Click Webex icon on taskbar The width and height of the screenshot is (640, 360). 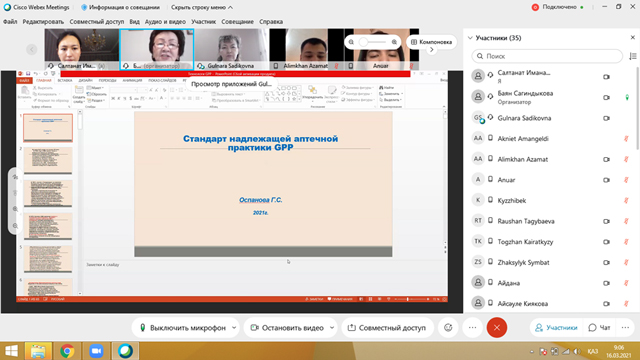(x=125, y=351)
